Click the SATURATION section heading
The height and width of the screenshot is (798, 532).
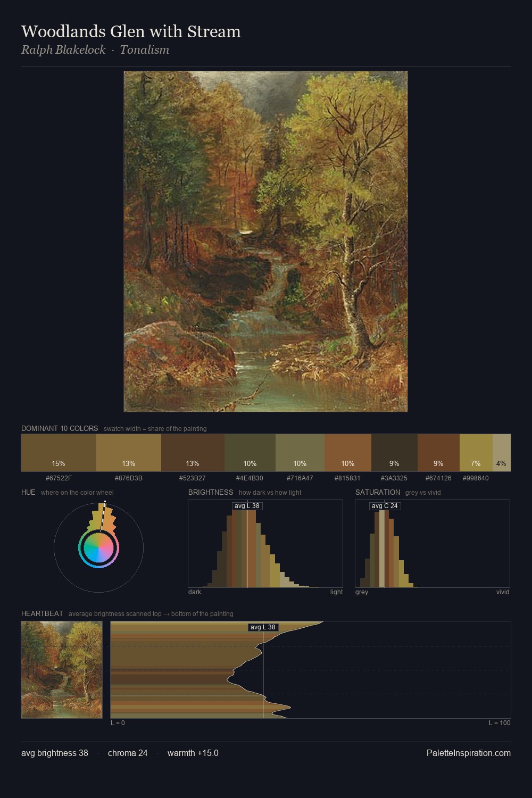point(378,492)
